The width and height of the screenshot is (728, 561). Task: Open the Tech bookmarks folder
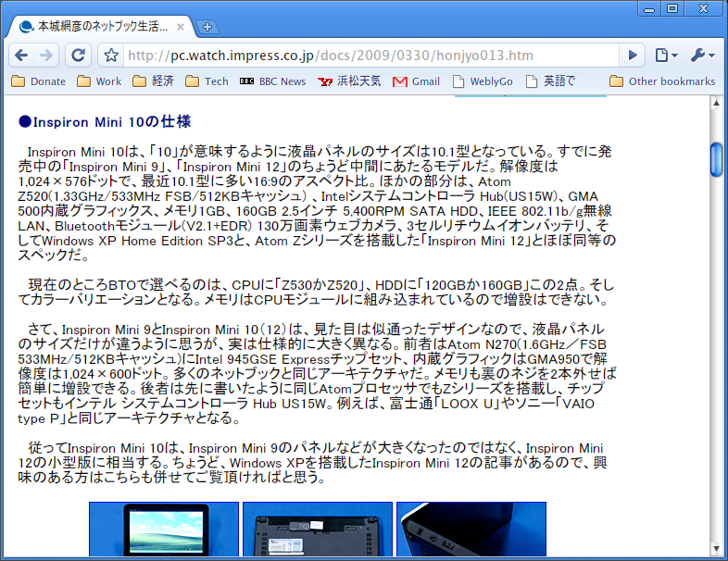[207, 81]
